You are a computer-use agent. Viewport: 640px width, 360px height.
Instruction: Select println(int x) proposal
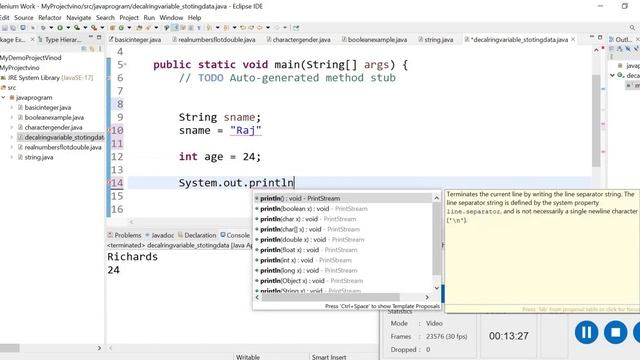click(x=343, y=260)
